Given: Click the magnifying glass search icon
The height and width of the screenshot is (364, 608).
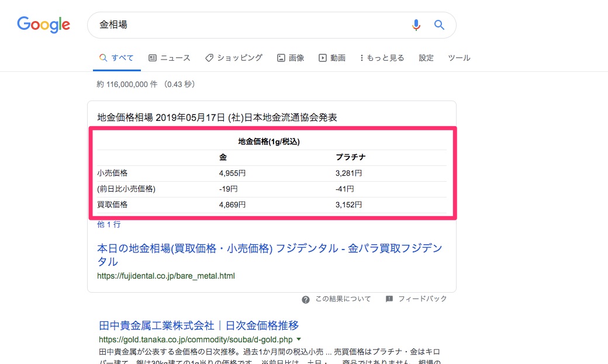Looking at the screenshot, I should (438, 25).
